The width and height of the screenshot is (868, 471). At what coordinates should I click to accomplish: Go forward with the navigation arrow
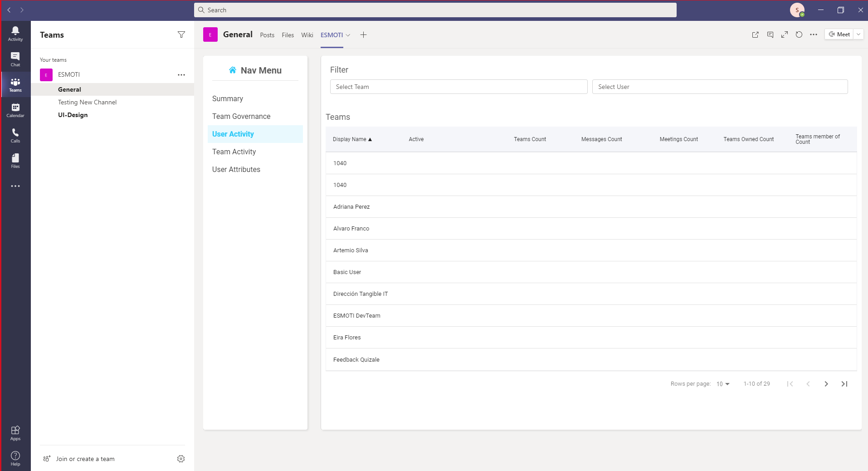tap(22, 10)
